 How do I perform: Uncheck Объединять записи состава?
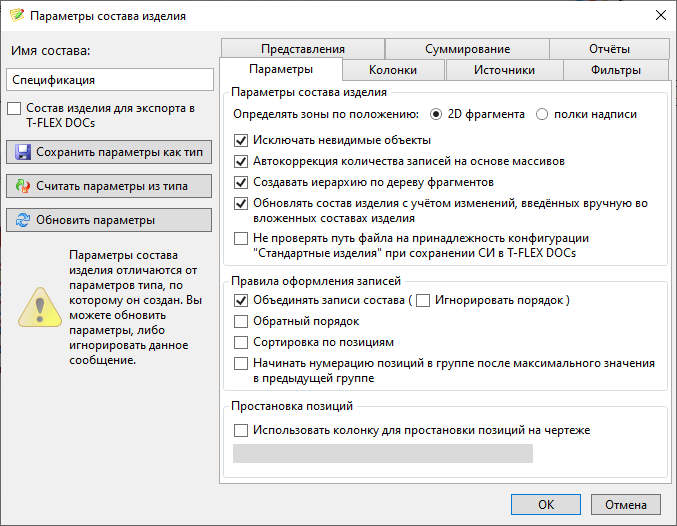241,301
